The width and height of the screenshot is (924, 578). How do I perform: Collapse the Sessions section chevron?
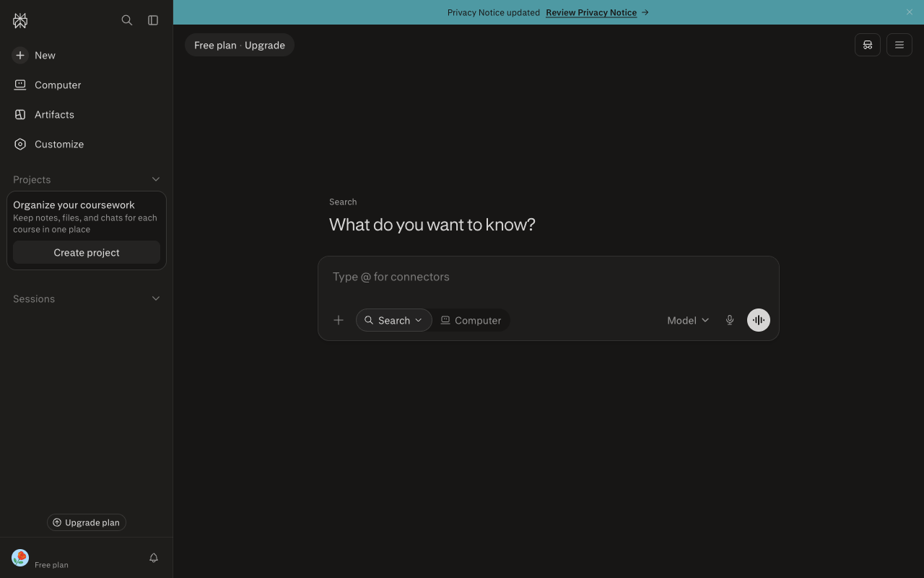pyautogui.click(x=156, y=298)
